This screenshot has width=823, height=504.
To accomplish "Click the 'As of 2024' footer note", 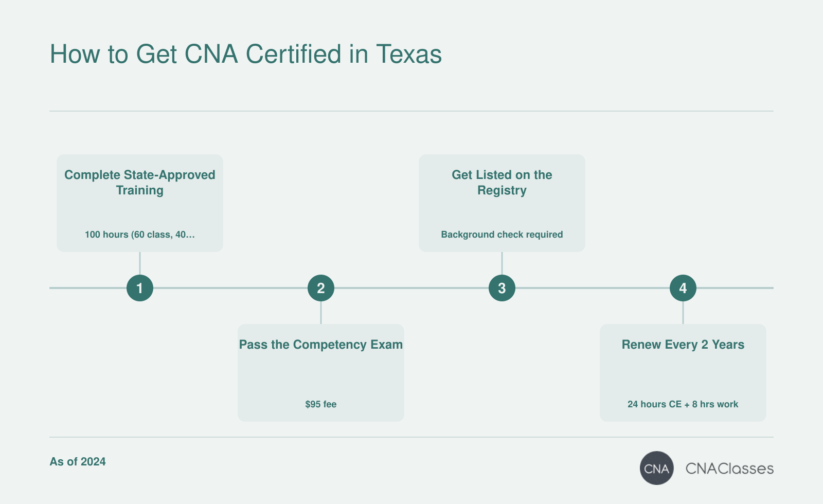I will [x=78, y=462].
